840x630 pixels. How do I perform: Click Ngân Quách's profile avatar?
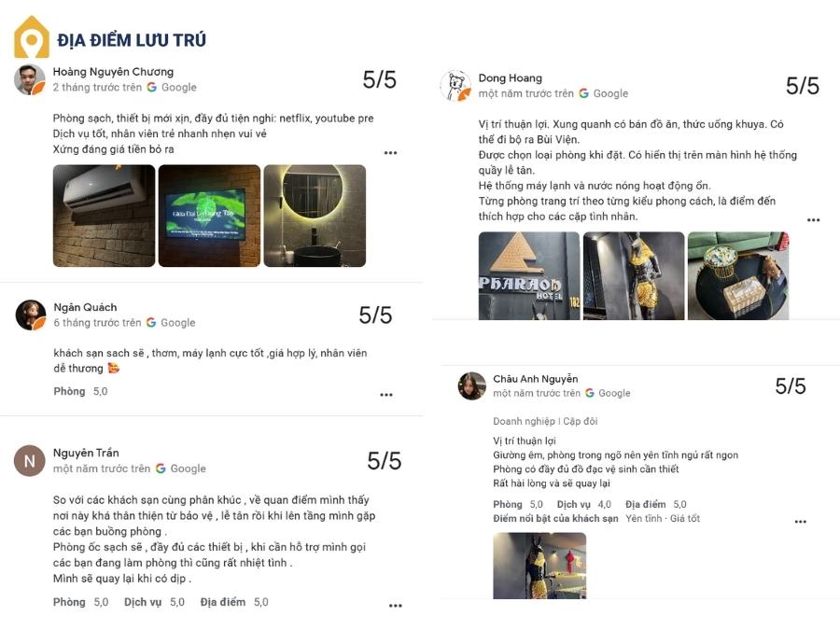click(x=31, y=315)
